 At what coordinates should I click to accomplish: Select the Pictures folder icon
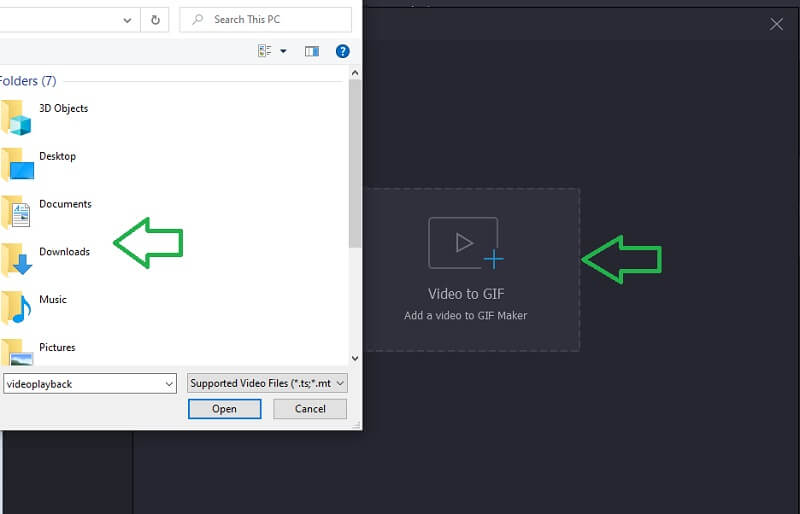(x=17, y=352)
